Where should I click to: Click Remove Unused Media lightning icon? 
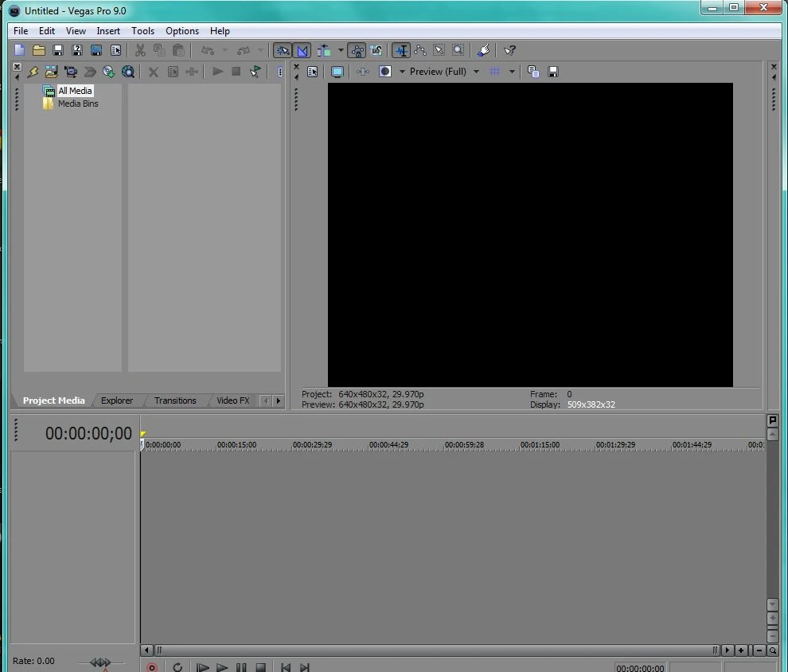coord(33,72)
